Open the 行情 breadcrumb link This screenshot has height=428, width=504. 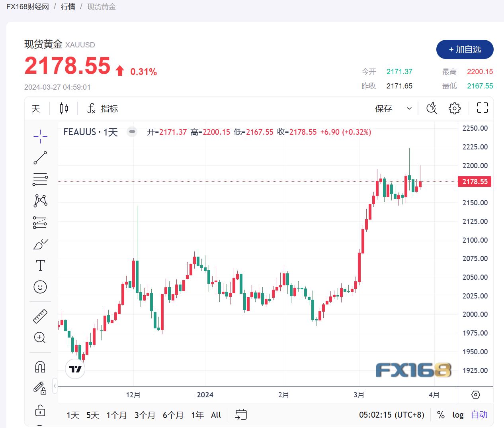click(x=68, y=6)
